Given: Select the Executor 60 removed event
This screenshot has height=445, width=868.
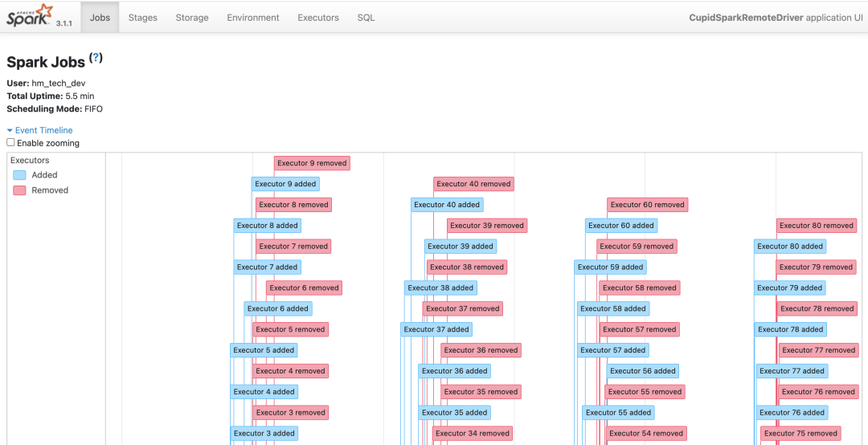Looking at the screenshot, I should point(647,205).
